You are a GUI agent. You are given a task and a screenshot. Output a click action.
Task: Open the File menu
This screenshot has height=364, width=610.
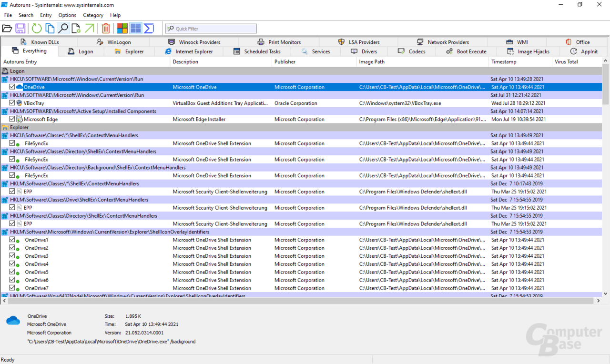point(8,15)
